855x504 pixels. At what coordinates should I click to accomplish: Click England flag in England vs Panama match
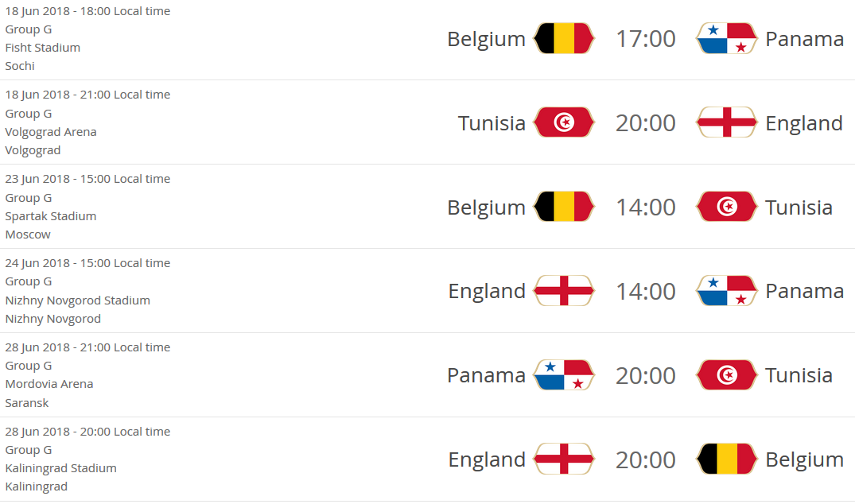click(x=564, y=290)
